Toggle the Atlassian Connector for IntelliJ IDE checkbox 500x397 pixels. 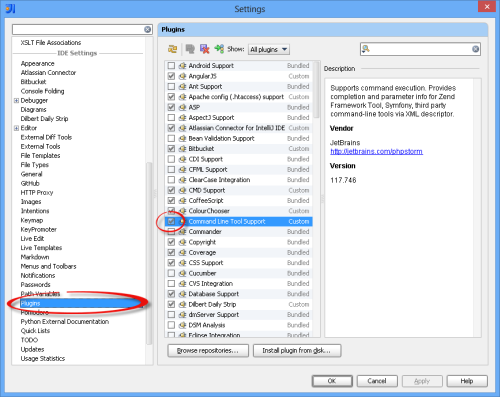coord(171,128)
